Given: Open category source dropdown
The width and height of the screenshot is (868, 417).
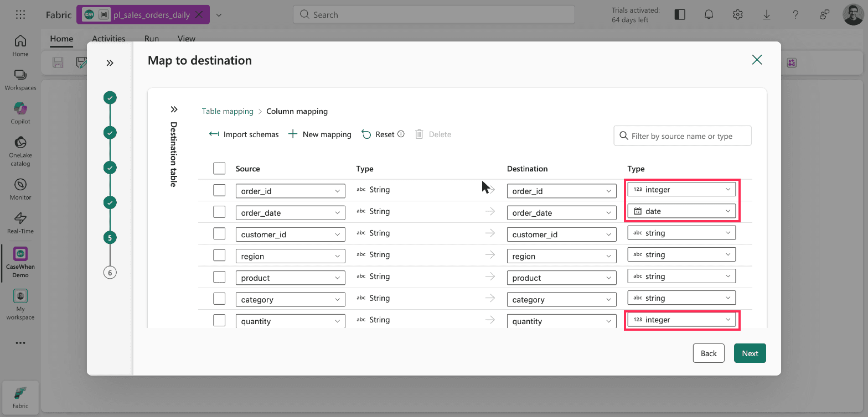Looking at the screenshot, I should [291, 299].
